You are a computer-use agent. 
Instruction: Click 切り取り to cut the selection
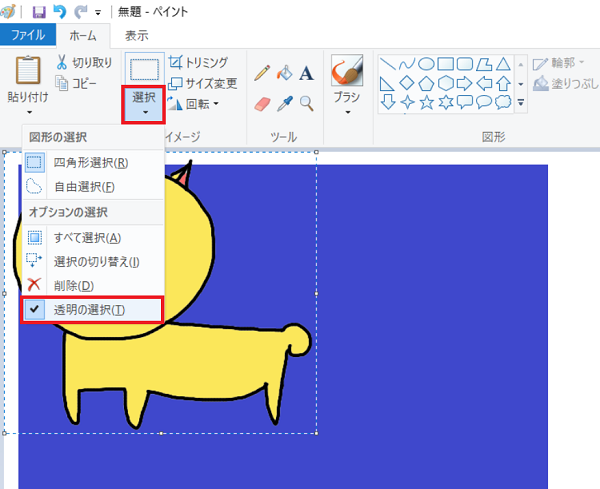[84, 62]
